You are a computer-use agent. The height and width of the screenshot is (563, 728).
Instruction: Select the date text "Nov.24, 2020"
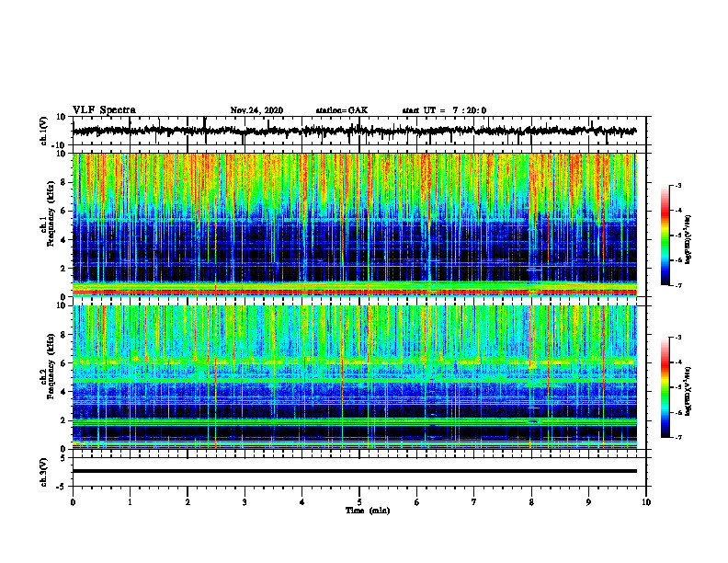(256, 110)
